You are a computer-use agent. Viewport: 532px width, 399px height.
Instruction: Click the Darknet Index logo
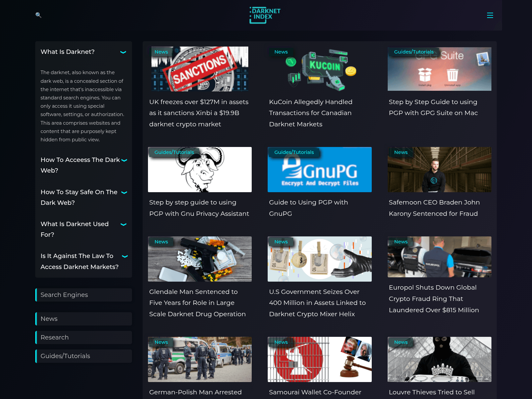[265, 15]
